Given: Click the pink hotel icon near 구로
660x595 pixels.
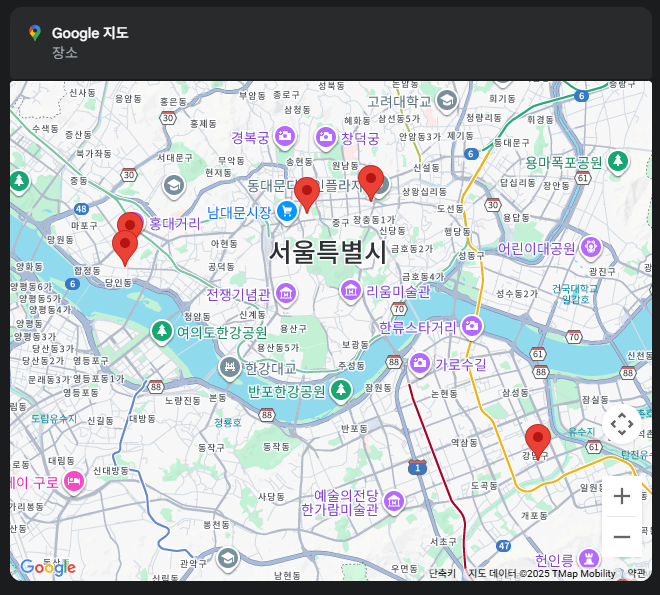Looking at the screenshot, I should tap(74, 481).
